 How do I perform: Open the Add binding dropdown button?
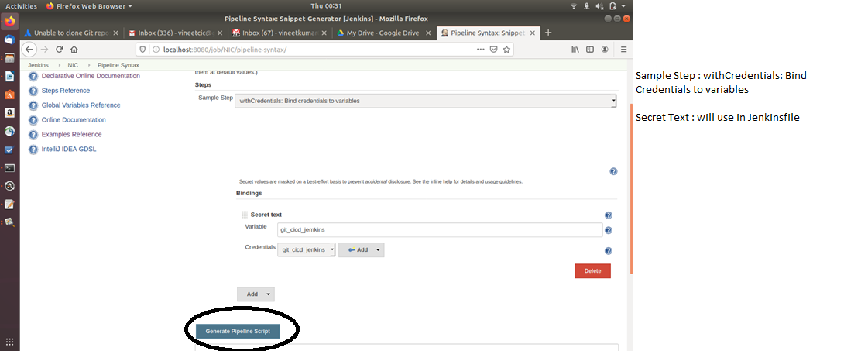pos(256,294)
